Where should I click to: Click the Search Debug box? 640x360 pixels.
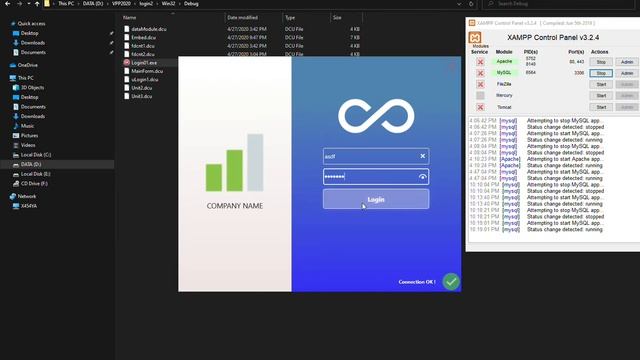pyautogui.click(x=558, y=4)
